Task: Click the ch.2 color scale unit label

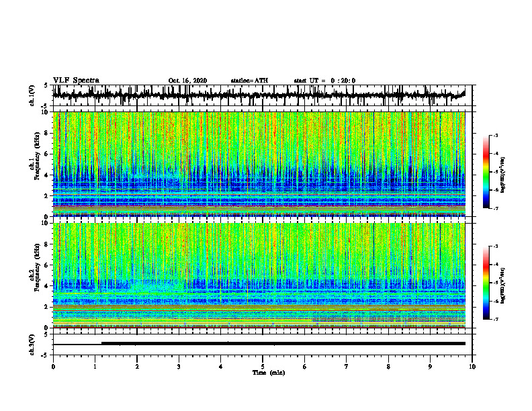Action: coord(503,285)
